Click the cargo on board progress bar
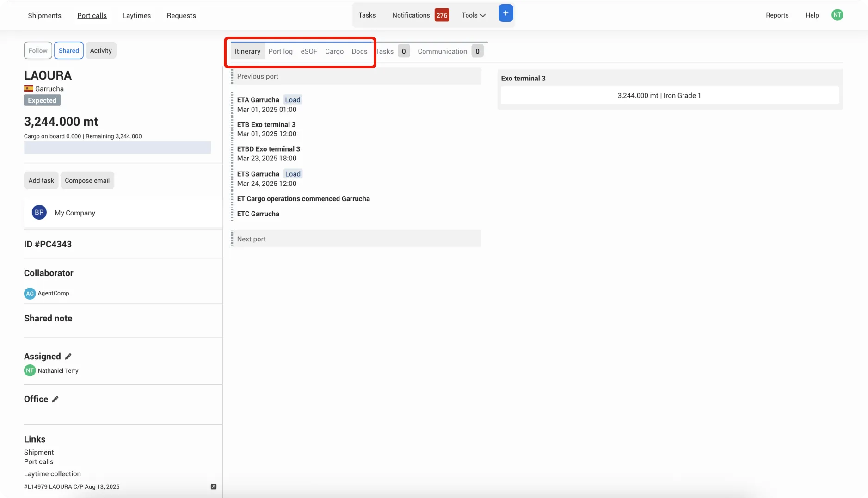 click(117, 148)
